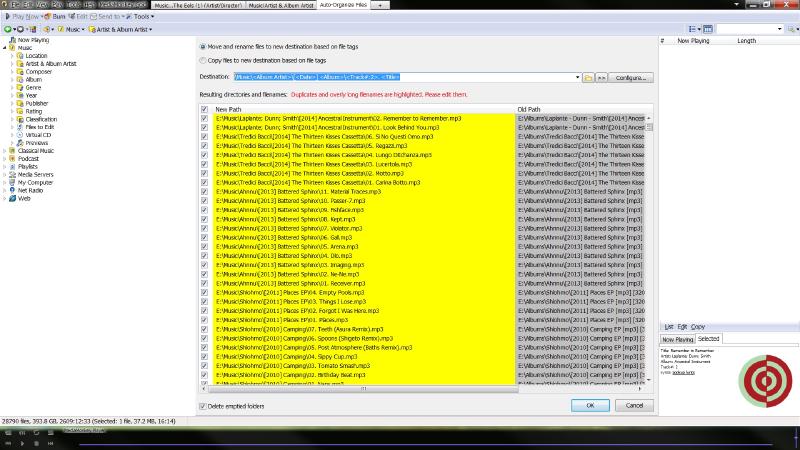Switch to Selected tab in preview panel
This screenshot has height=450, width=800.
pyautogui.click(x=708, y=339)
